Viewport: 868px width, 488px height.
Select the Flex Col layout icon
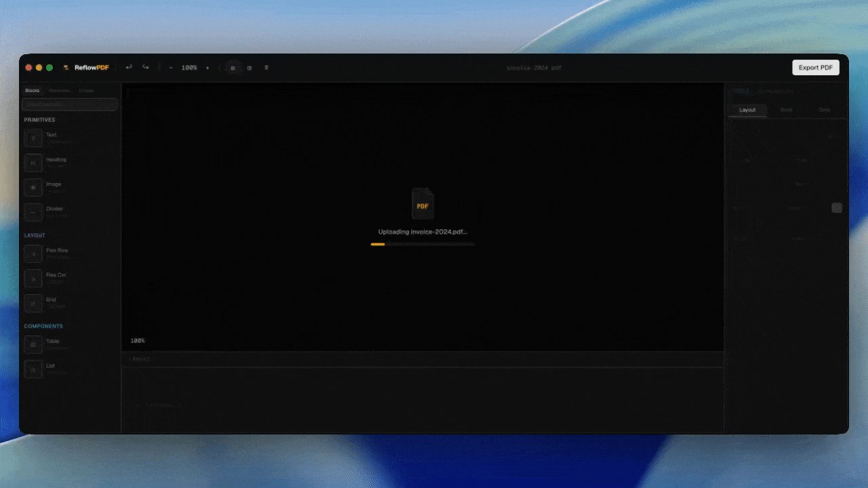(33, 278)
